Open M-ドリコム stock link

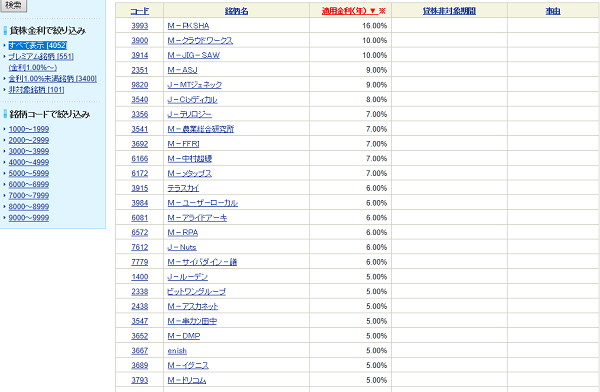187,380
